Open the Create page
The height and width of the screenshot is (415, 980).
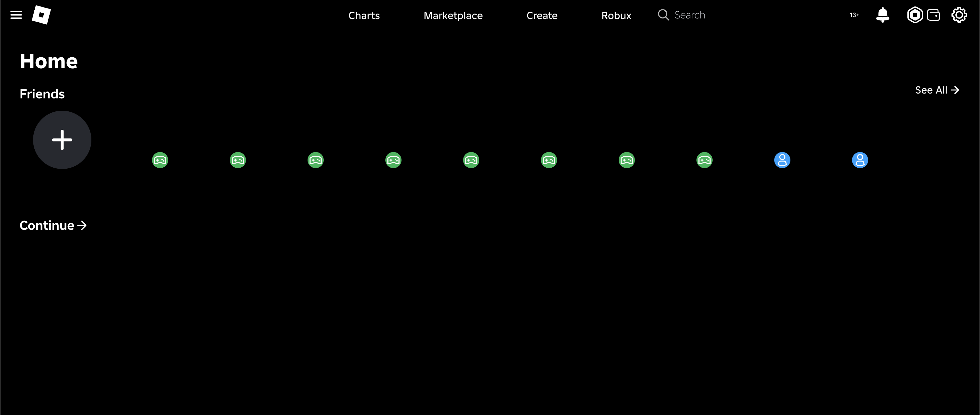click(x=542, y=16)
